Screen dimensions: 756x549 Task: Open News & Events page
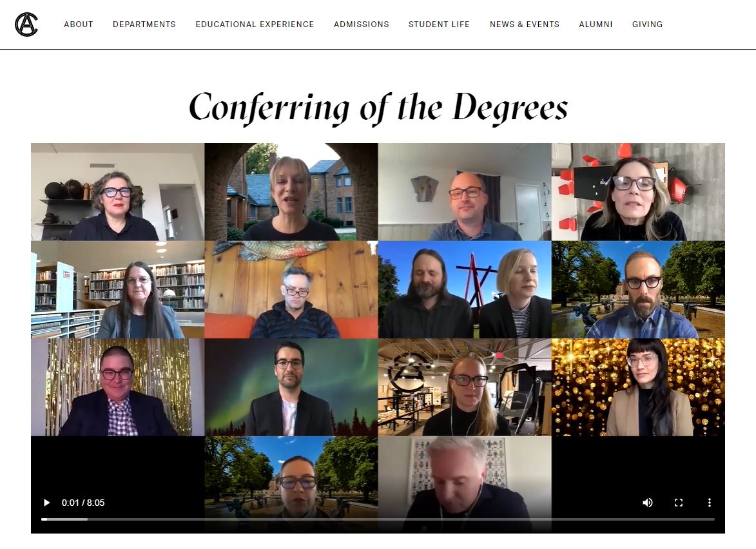(x=525, y=24)
